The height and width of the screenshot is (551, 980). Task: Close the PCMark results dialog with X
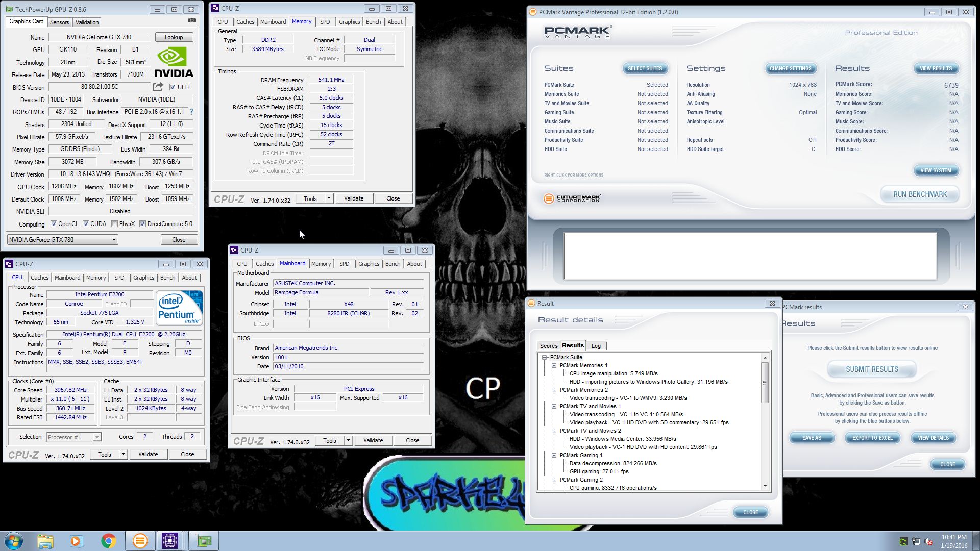965,307
